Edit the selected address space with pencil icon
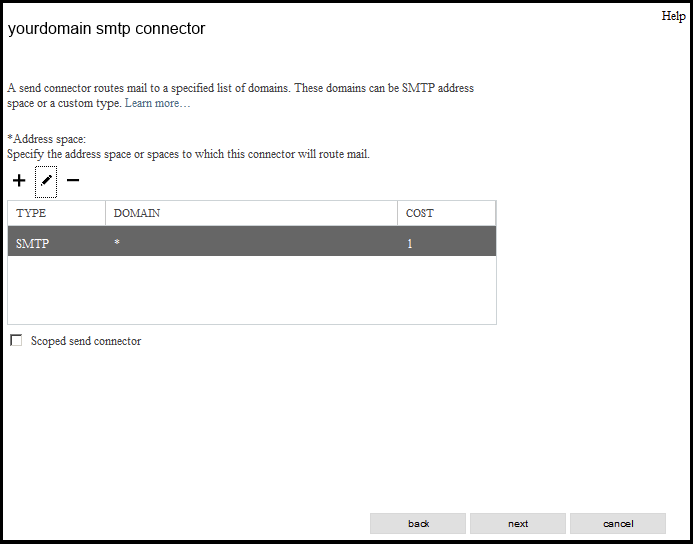Viewport: 693px width, 544px height. coord(46,182)
